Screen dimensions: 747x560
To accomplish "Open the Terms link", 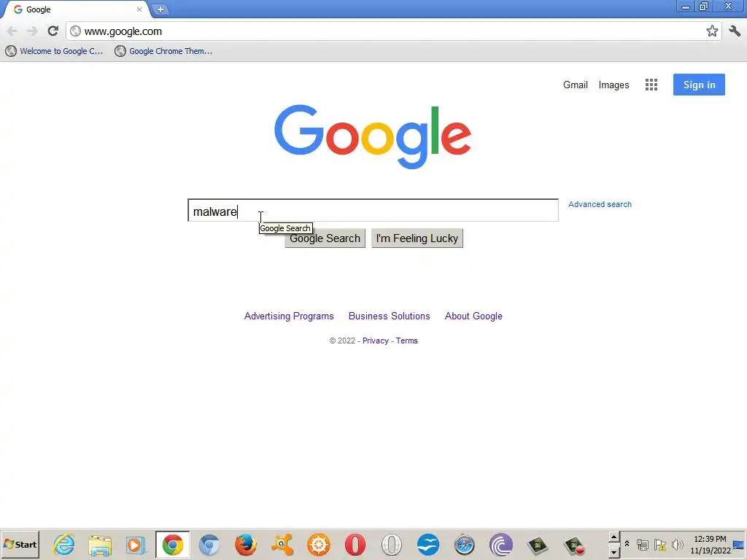I will click(x=407, y=341).
